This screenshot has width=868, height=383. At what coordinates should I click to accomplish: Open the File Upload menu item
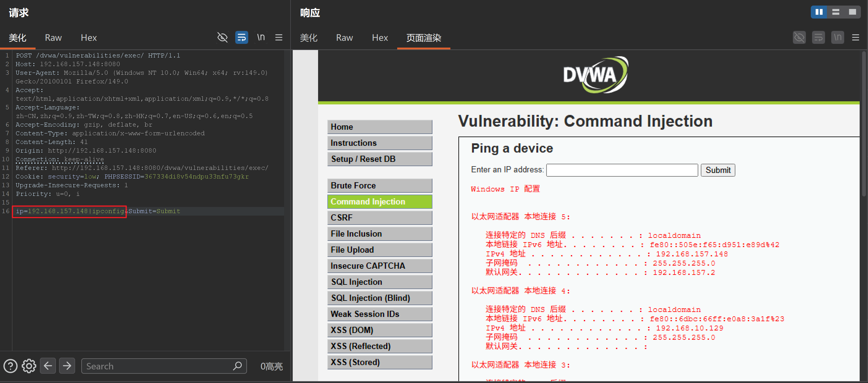coord(380,250)
